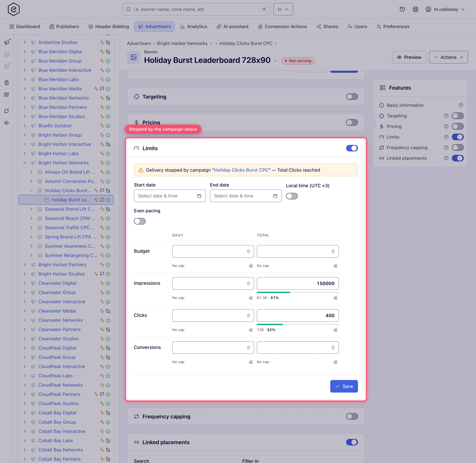Click the new advertiser megaphone sidebar icon
Screen dimensions: 476x463
(7, 42)
